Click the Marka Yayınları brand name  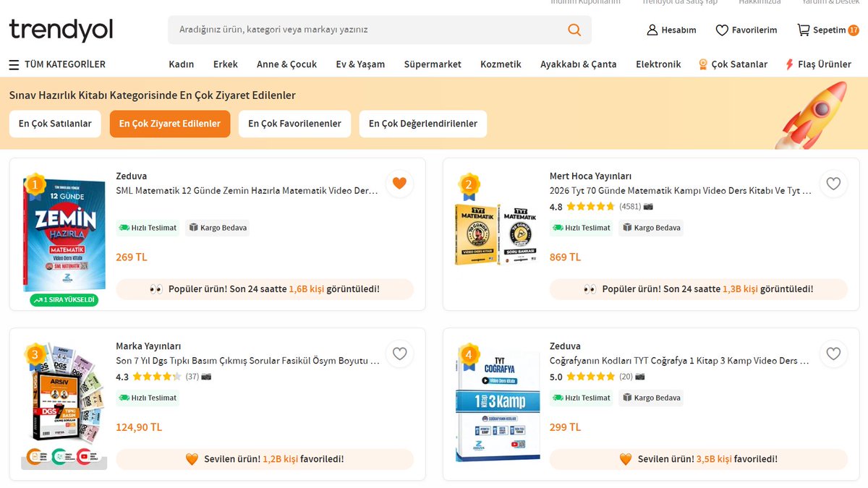(148, 346)
